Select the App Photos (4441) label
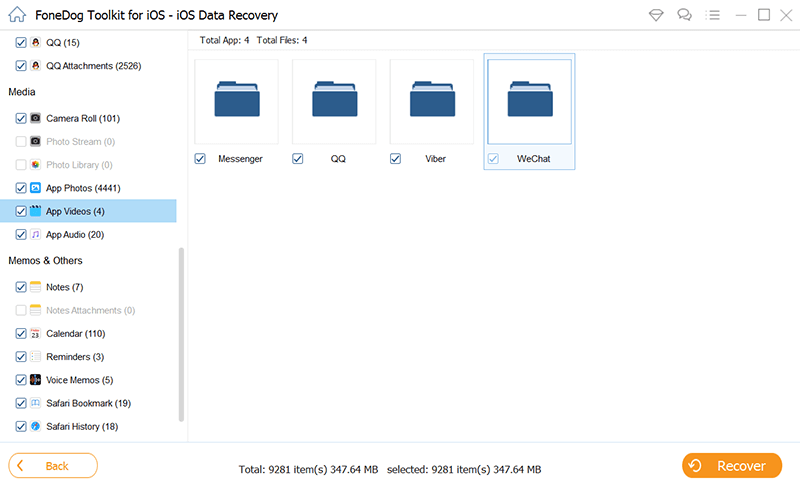The image size is (800, 489). (83, 188)
